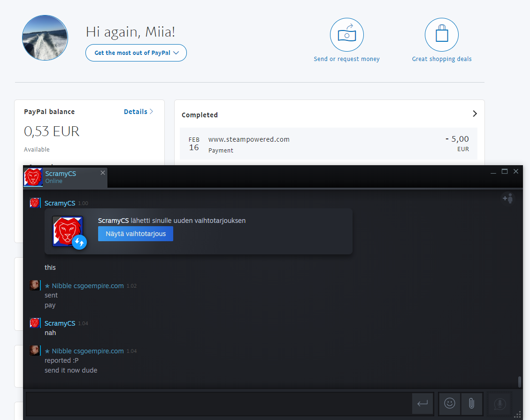The image size is (530, 420).
Task: Maximize the Steam chat window
Action: point(505,171)
